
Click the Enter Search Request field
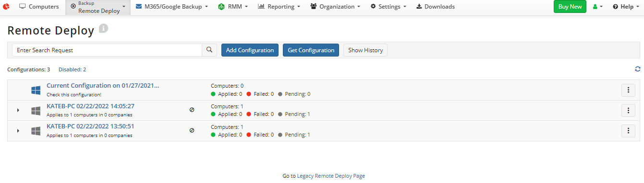(107, 50)
